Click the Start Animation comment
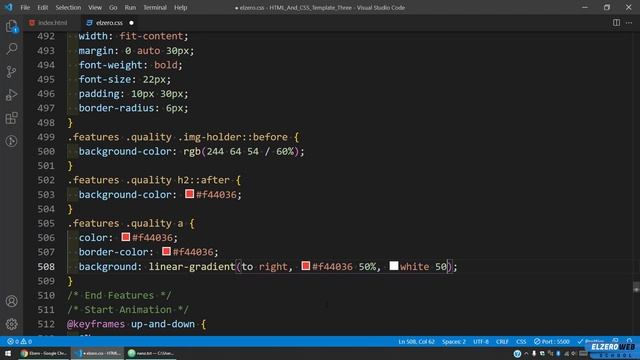The width and height of the screenshot is (640, 360). pos(128,309)
